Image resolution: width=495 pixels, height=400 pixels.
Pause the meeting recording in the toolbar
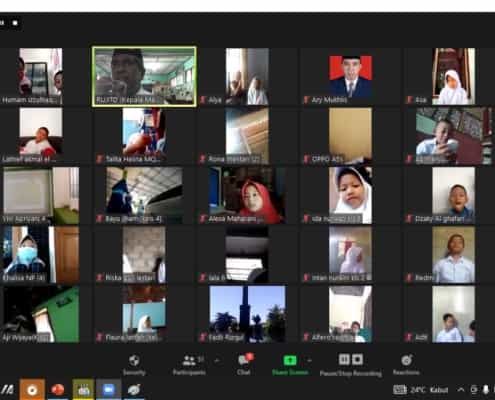(344, 359)
